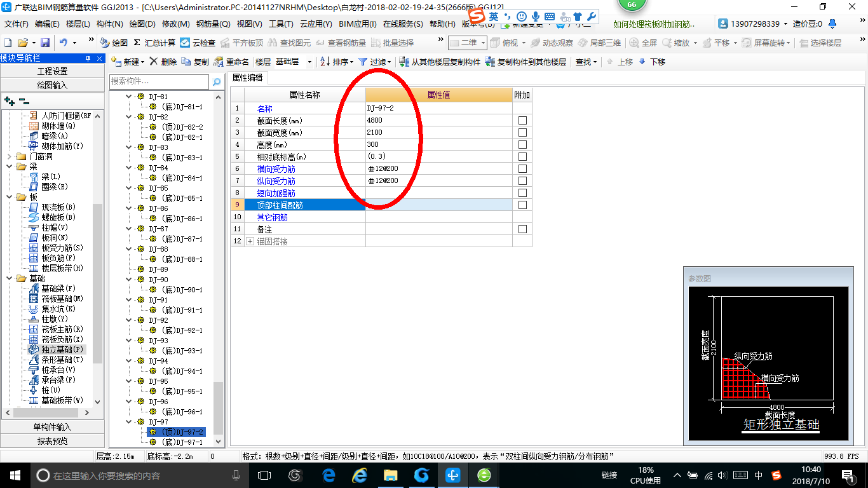Click the 搜索构件 search input field
The width and height of the screenshot is (868, 488).
159,81
